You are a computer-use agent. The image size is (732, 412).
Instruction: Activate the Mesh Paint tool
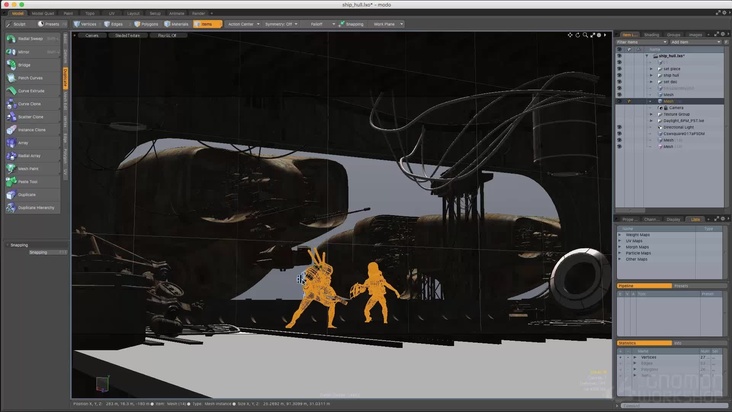click(x=31, y=168)
